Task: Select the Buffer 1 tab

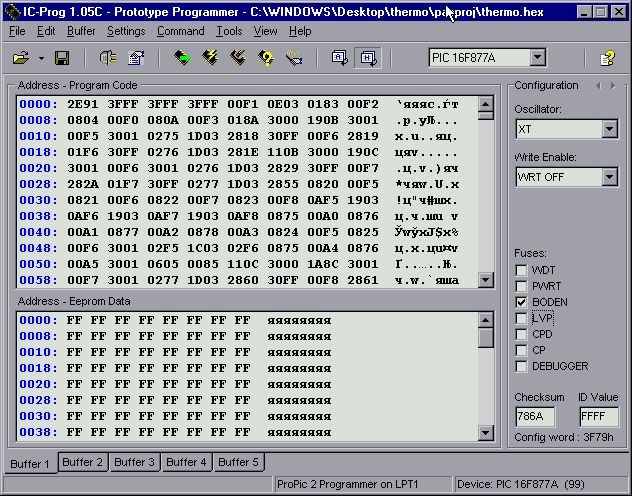Action: coord(30,464)
